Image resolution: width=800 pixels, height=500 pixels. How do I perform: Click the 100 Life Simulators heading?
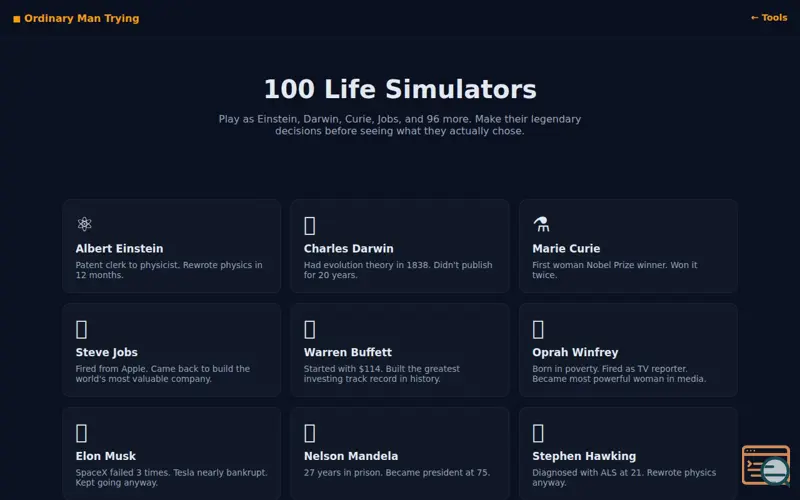tap(400, 89)
